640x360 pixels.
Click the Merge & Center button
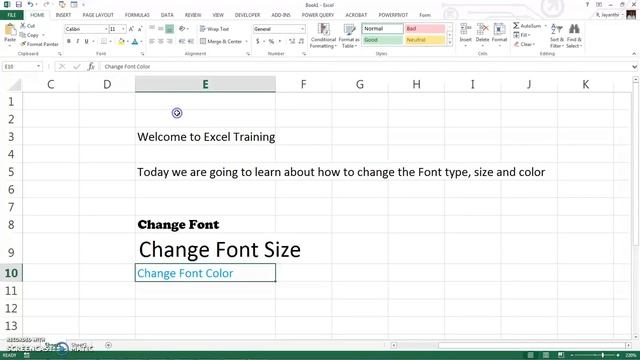[222, 41]
